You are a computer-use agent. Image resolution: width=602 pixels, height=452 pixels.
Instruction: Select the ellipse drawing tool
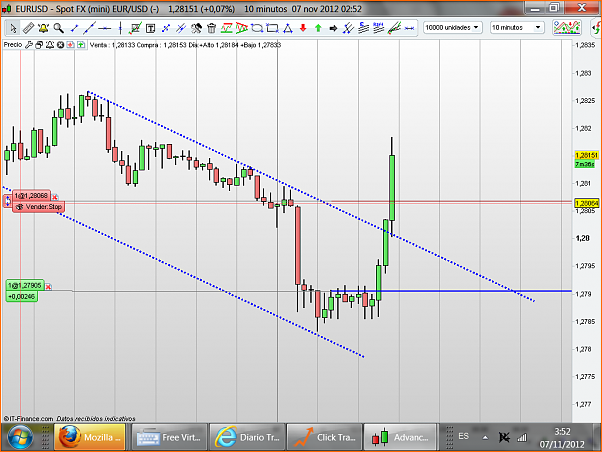point(257,28)
